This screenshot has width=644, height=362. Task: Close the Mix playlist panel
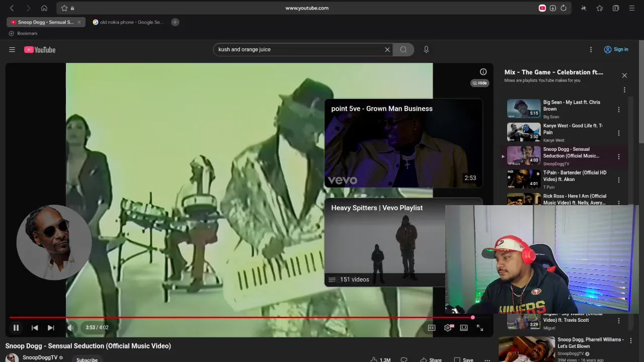(x=624, y=75)
